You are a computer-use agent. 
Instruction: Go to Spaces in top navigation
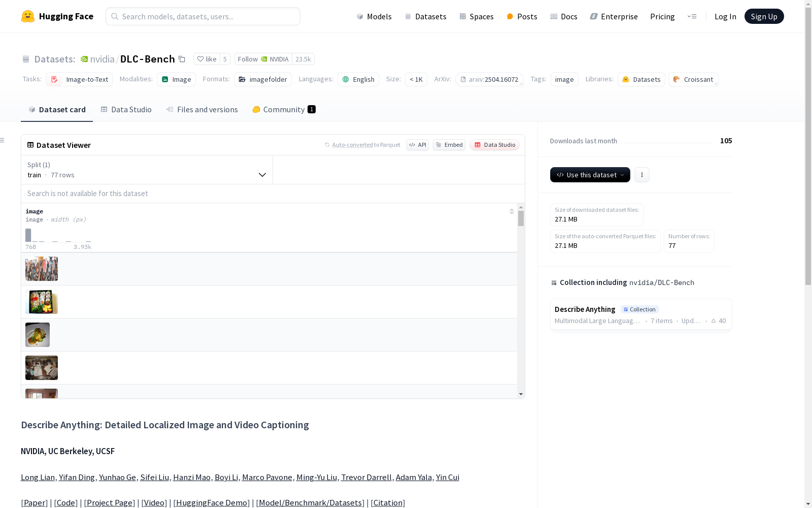[477, 16]
